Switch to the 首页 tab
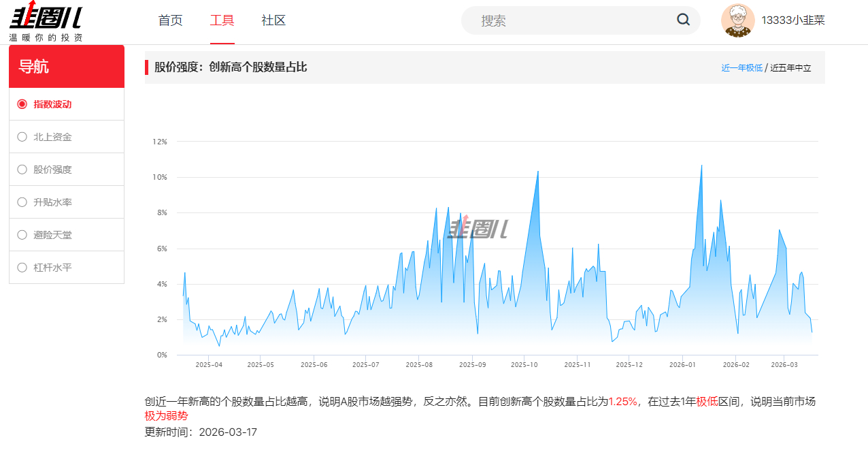The width and height of the screenshot is (868, 461). click(169, 20)
